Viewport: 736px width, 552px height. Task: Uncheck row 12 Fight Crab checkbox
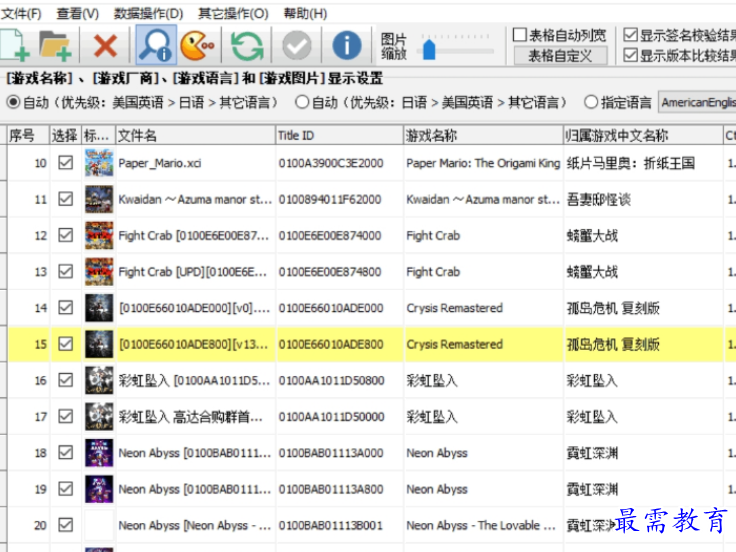point(66,235)
